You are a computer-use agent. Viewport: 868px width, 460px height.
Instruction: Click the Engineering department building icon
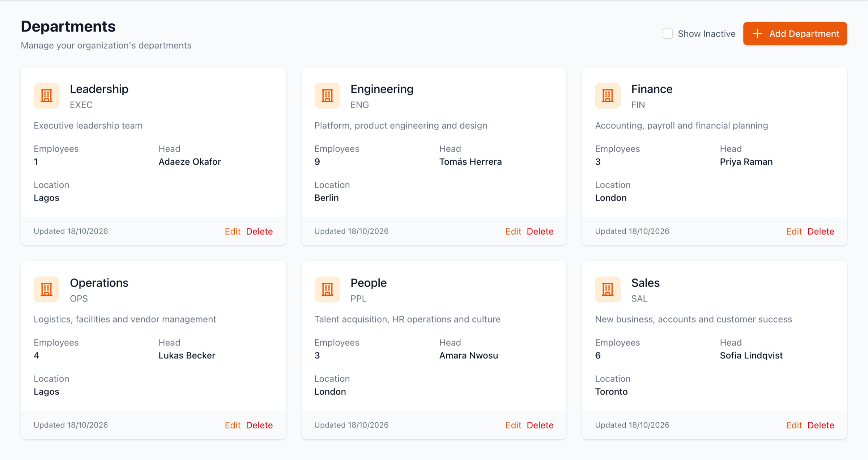(327, 96)
